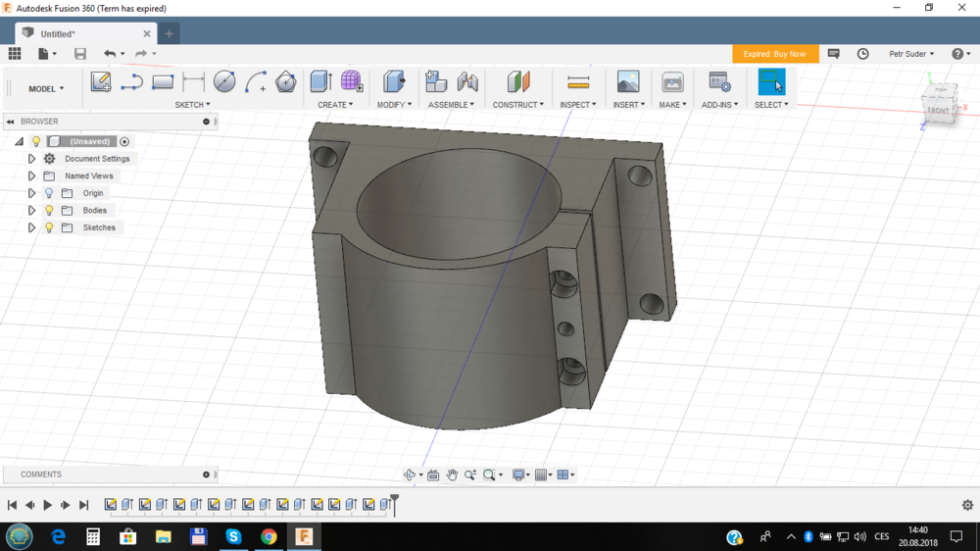Open the Petr Suder account menu
980x551 pixels.
[x=910, y=54]
